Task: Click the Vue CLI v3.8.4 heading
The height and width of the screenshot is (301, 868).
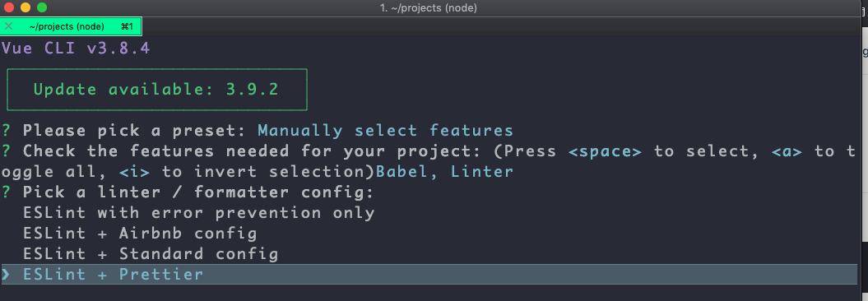Action: pyautogui.click(x=76, y=49)
